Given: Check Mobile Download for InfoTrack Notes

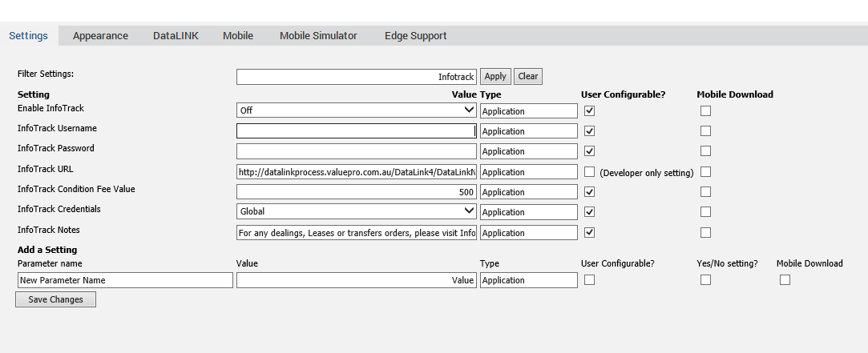Looking at the screenshot, I should coord(705,233).
